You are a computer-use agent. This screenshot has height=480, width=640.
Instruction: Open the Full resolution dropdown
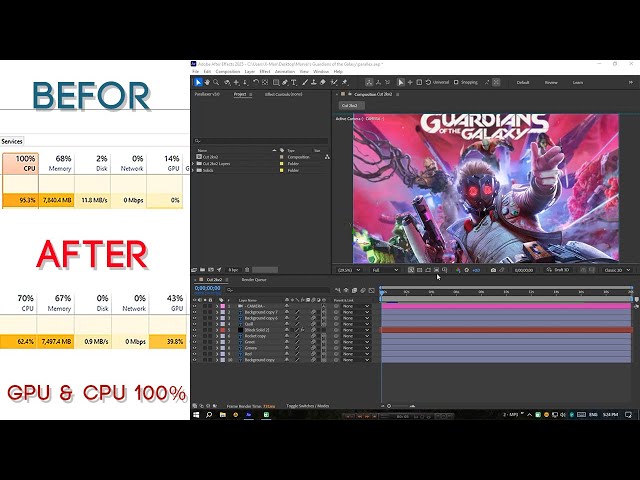coord(385,270)
